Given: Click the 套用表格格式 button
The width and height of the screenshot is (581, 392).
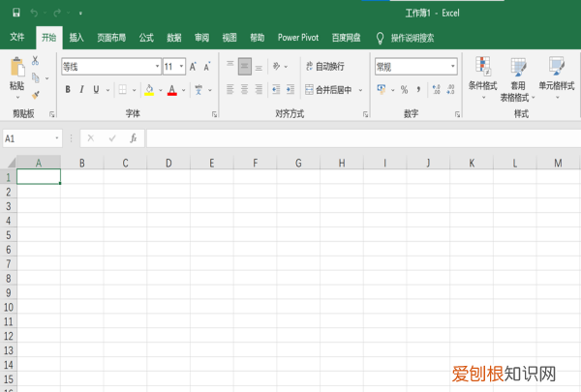Looking at the screenshot, I should (x=518, y=79).
